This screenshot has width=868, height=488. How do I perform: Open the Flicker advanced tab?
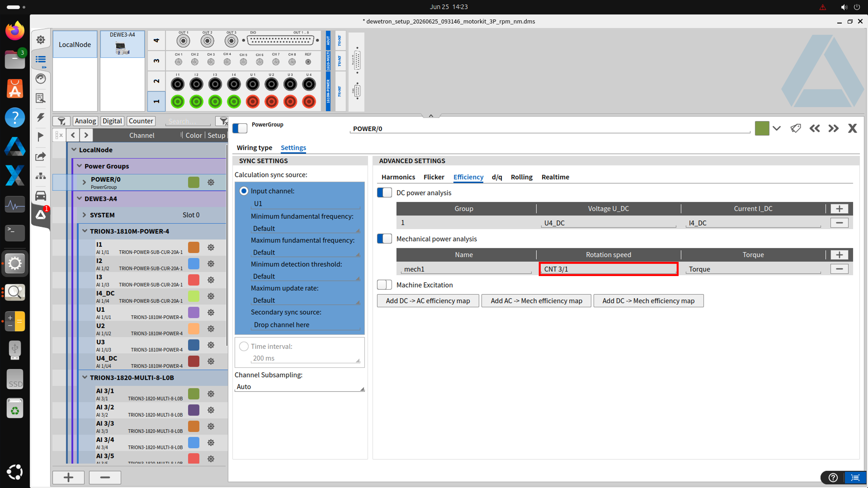point(434,177)
